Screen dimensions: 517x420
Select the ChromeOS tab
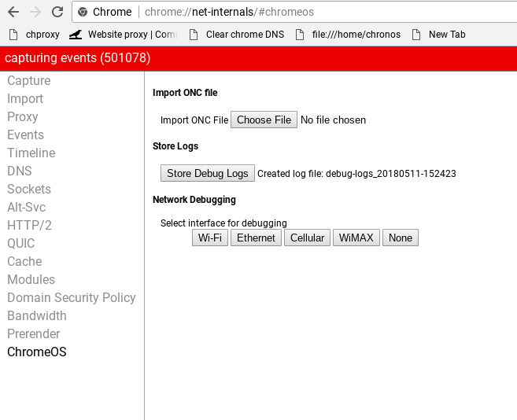coord(37,352)
